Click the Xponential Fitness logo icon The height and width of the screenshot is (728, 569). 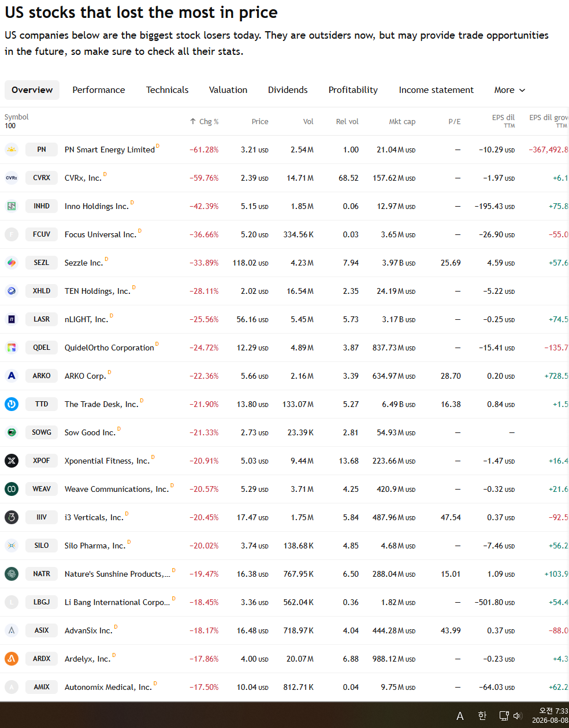12,461
